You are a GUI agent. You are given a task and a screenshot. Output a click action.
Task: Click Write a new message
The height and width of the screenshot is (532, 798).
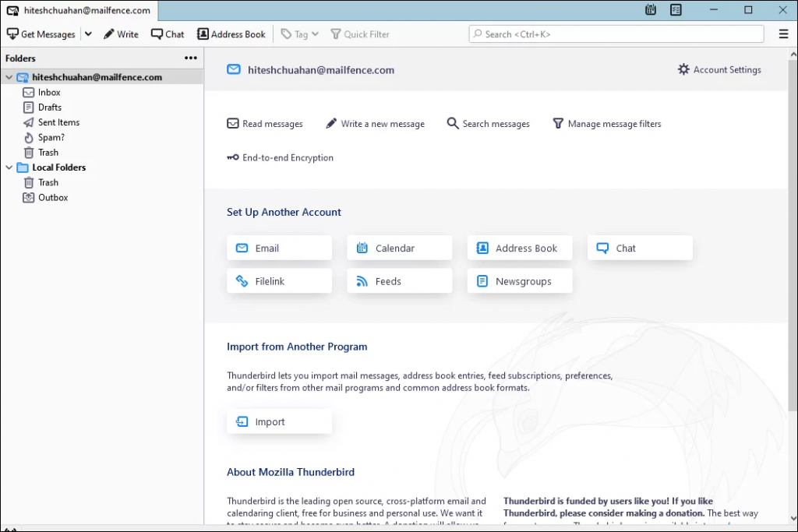tap(375, 124)
